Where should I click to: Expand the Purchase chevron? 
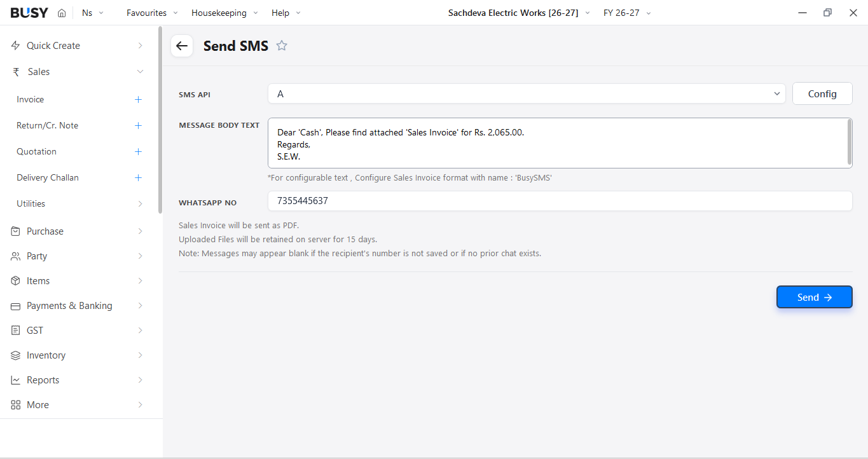click(140, 231)
